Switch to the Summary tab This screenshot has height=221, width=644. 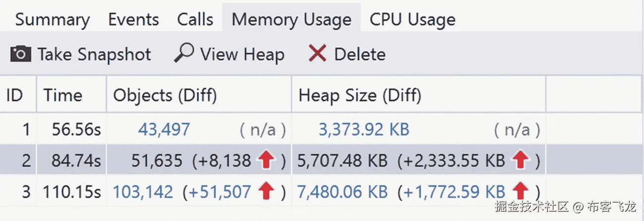[x=52, y=20]
